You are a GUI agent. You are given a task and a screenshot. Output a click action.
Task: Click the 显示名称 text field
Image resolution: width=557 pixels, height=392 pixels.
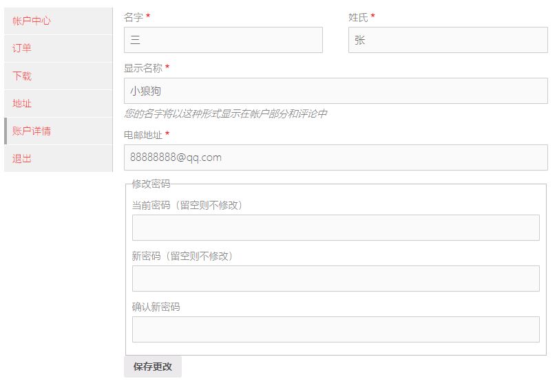pyautogui.click(x=336, y=91)
